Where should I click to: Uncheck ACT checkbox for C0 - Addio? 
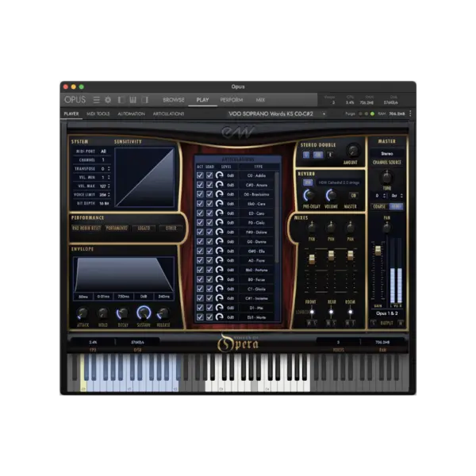(x=200, y=175)
